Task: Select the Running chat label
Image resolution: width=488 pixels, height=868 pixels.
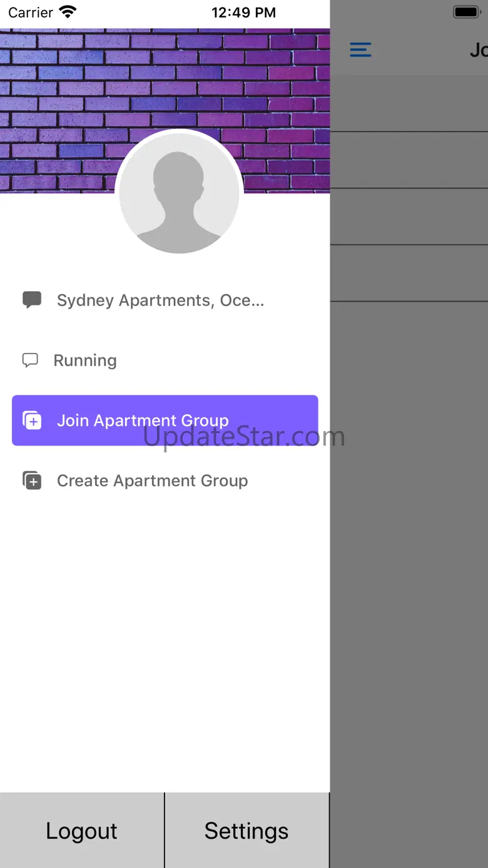Action: (85, 360)
